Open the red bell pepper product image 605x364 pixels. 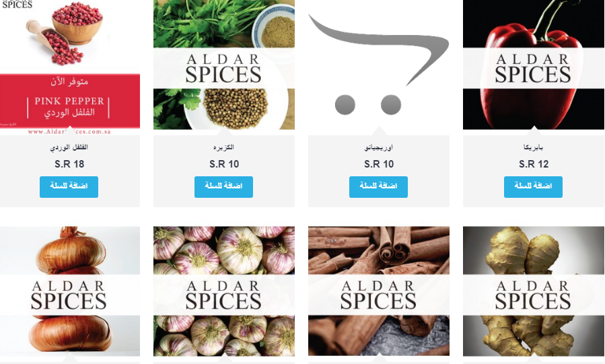(534, 65)
